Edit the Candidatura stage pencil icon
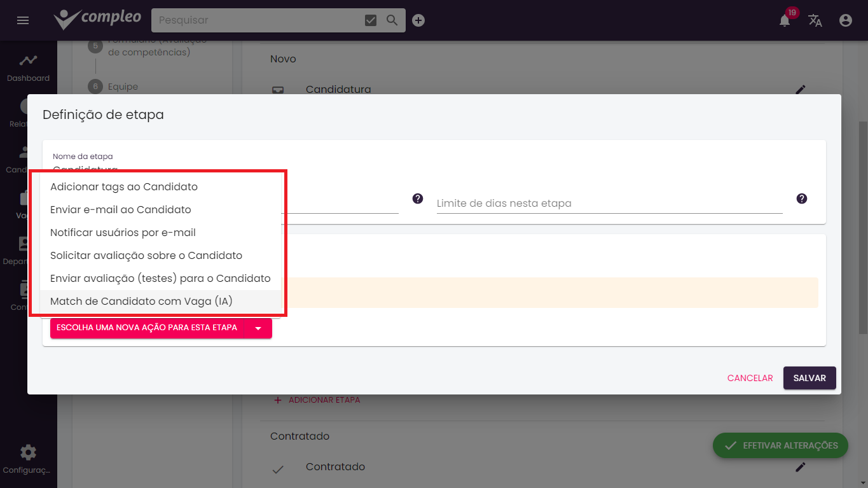Screen dimensions: 868x488 tap(801, 90)
